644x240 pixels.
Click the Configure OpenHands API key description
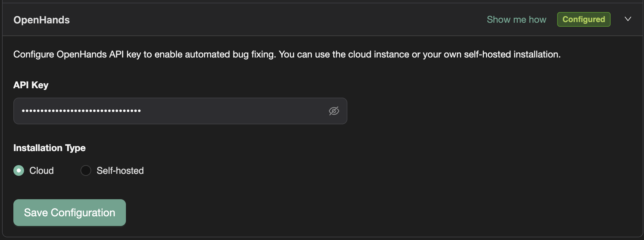pyautogui.click(x=287, y=54)
